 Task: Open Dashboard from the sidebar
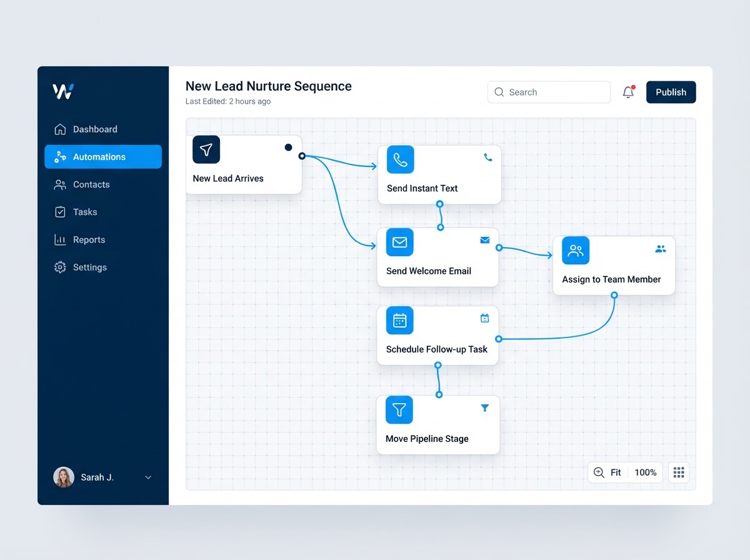[103, 129]
